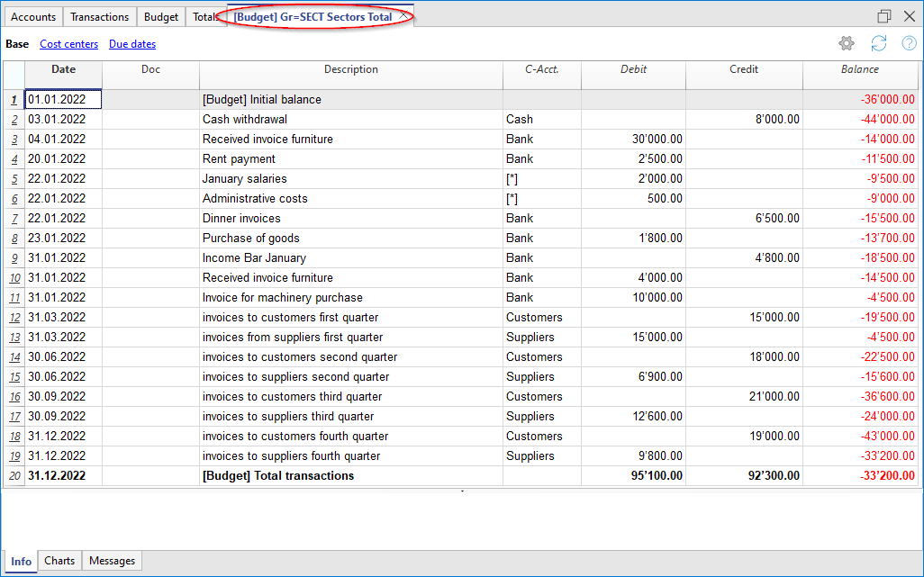Select the Info panel tab
924x577 pixels.
click(x=21, y=561)
